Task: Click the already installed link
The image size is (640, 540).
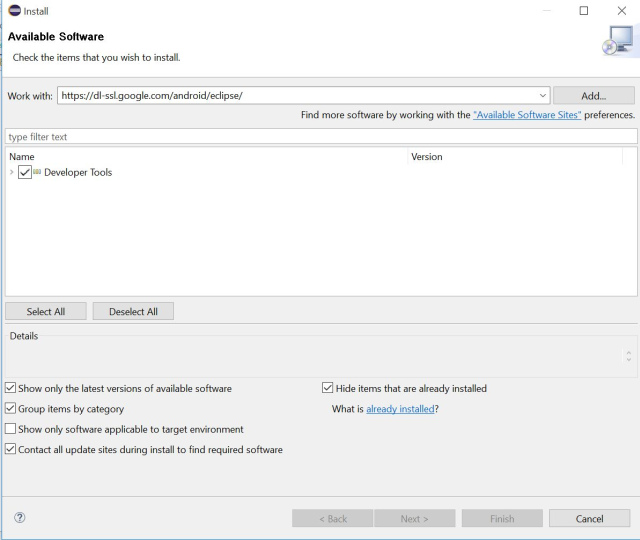Action: coord(400,409)
